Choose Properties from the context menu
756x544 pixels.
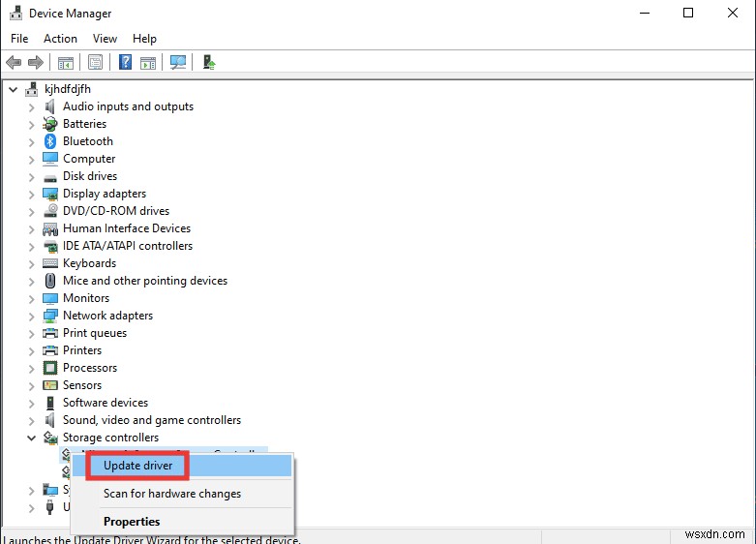click(x=181, y=522)
